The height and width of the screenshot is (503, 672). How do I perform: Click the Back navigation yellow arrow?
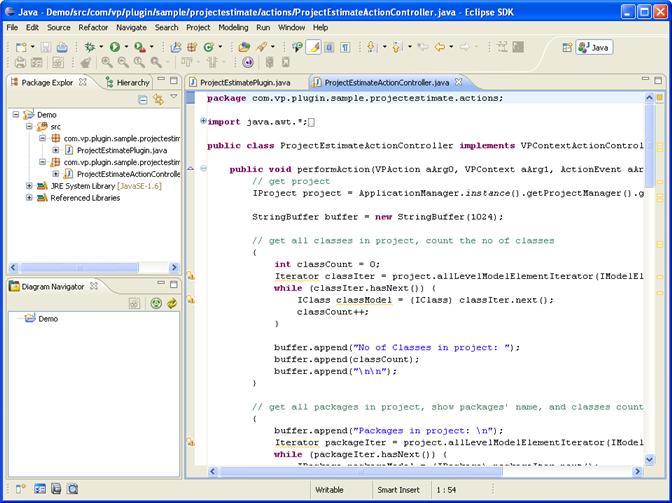[440, 47]
